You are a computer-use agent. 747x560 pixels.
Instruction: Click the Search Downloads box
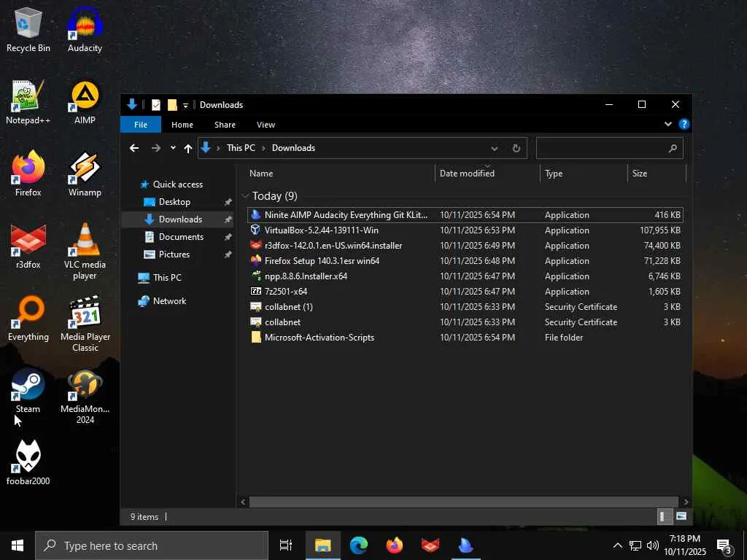click(609, 148)
